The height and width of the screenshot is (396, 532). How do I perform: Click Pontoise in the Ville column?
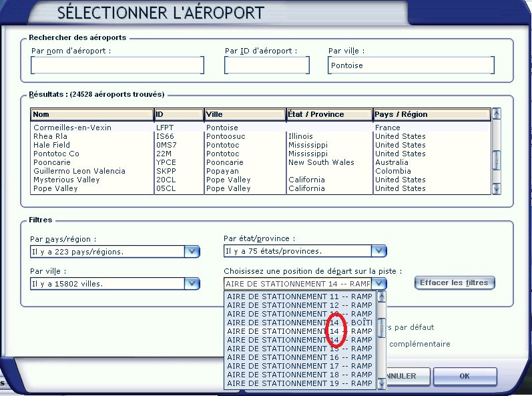pyautogui.click(x=222, y=128)
